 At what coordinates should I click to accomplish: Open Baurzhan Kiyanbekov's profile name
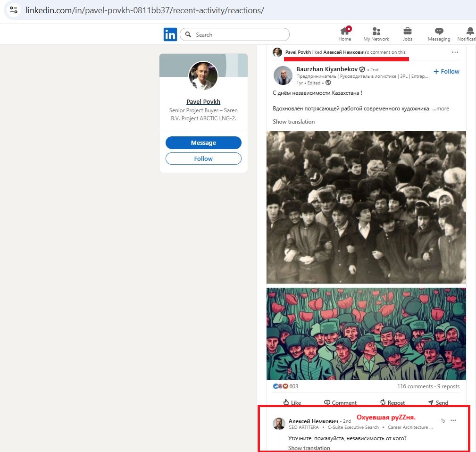click(x=327, y=69)
